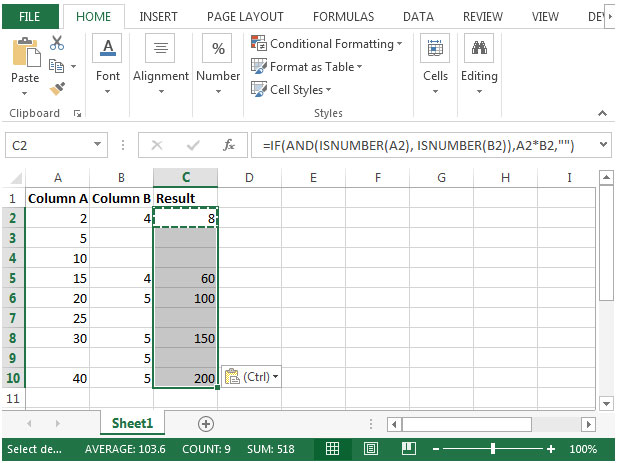Image resolution: width=617 pixels, height=463 pixels.
Task: Switch to the VIEW tab
Action: coord(545,17)
